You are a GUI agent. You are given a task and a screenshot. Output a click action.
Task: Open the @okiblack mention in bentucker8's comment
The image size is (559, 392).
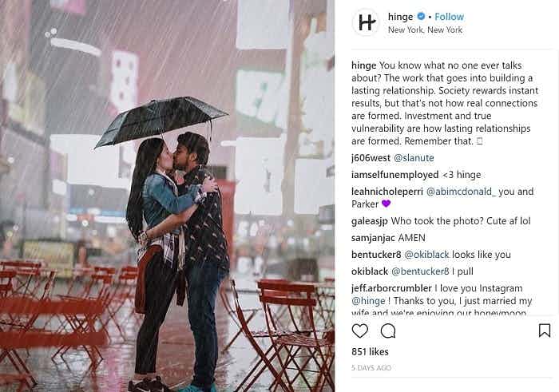[426, 255]
